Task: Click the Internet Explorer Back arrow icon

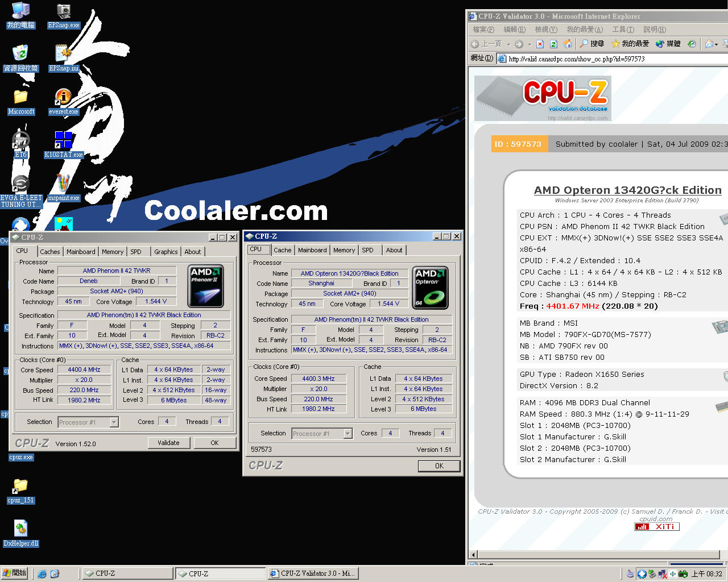Action: [x=475, y=44]
